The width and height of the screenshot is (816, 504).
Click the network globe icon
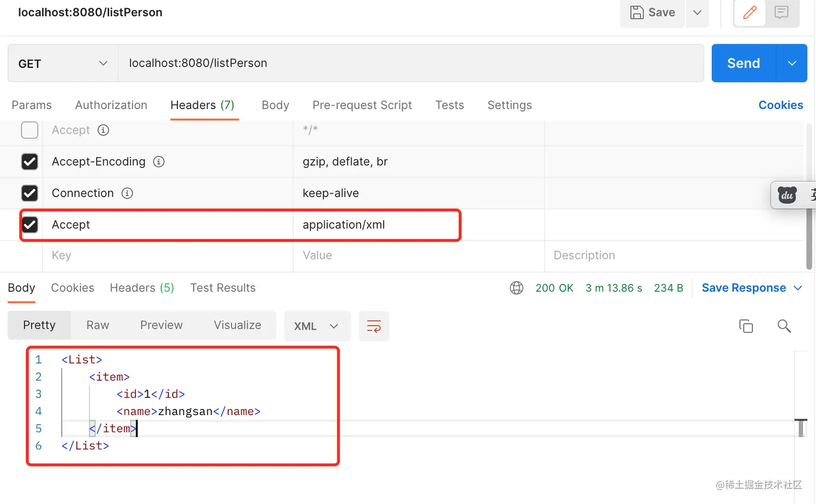coord(516,288)
